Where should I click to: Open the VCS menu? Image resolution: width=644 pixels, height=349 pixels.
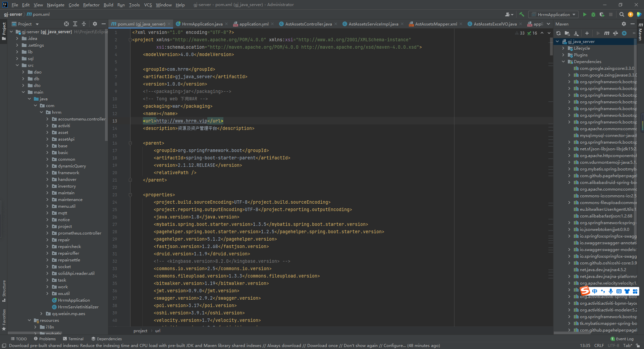tap(148, 5)
